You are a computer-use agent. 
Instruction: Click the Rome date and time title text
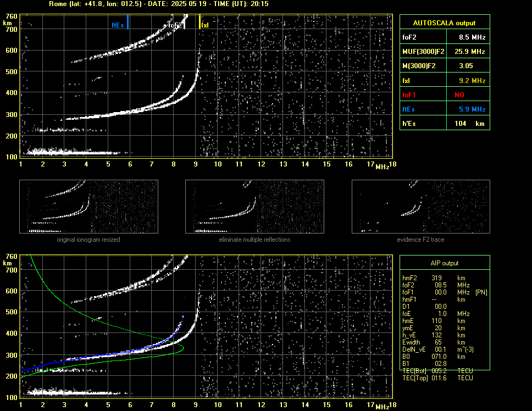[158, 4]
